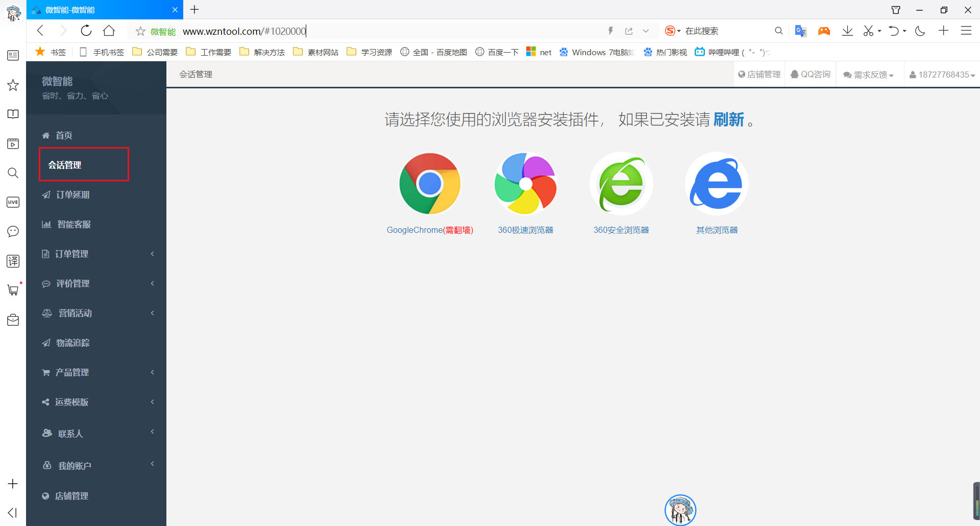The image size is (980, 526).
Task: Open the shopping cart icon in left sidebar
Action: click(x=13, y=290)
